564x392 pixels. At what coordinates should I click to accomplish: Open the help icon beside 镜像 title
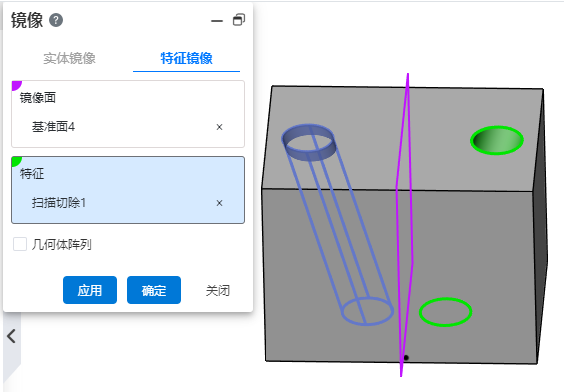[56, 20]
